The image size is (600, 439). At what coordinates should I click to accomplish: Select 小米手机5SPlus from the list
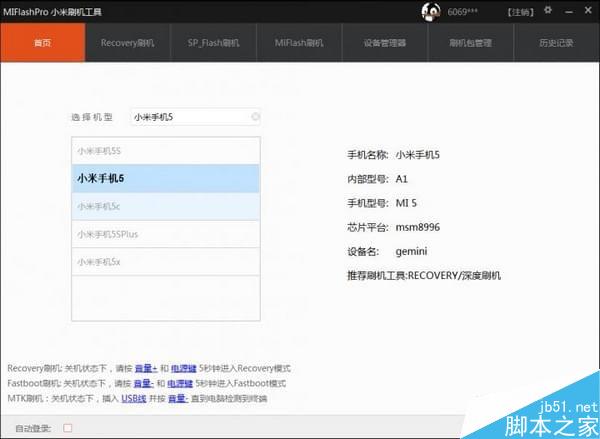tap(166, 234)
